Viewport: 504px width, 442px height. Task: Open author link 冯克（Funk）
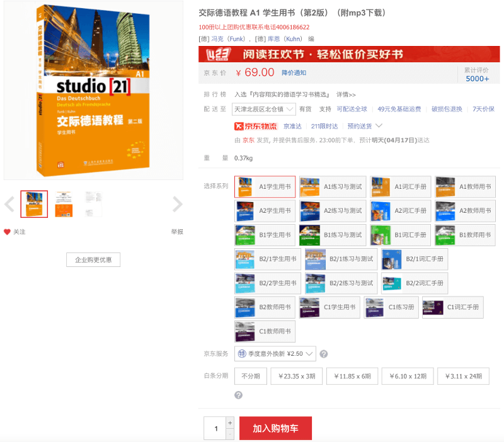point(228,39)
